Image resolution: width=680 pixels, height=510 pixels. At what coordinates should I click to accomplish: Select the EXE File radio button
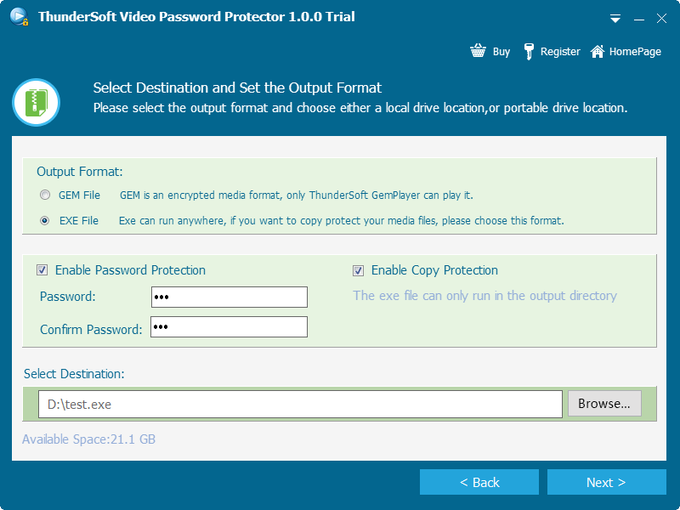pyautogui.click(x=45, y=220)
